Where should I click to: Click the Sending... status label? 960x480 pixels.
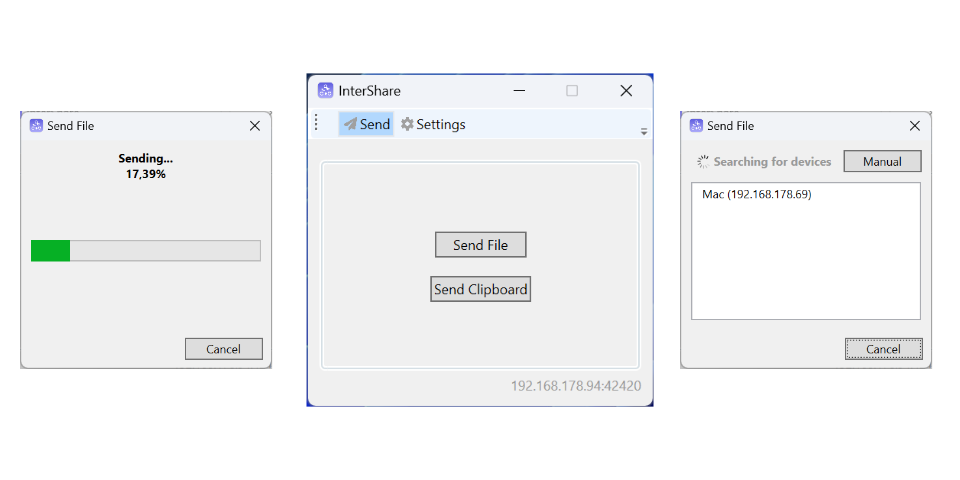tap(146, 159)
